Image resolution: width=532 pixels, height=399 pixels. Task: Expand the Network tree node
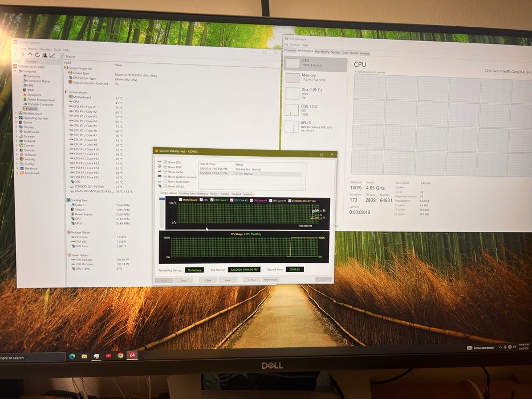tap(17, 141)
